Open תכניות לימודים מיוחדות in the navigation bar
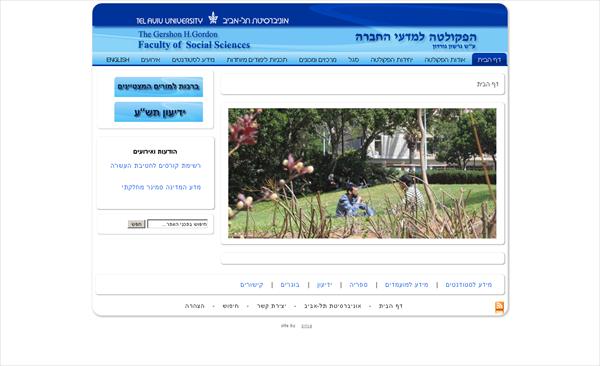 tap(257, 60)
